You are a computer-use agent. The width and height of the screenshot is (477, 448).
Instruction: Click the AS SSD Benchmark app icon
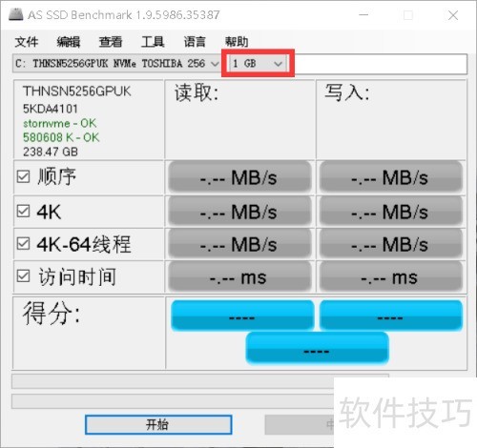(x=15, y=14)
